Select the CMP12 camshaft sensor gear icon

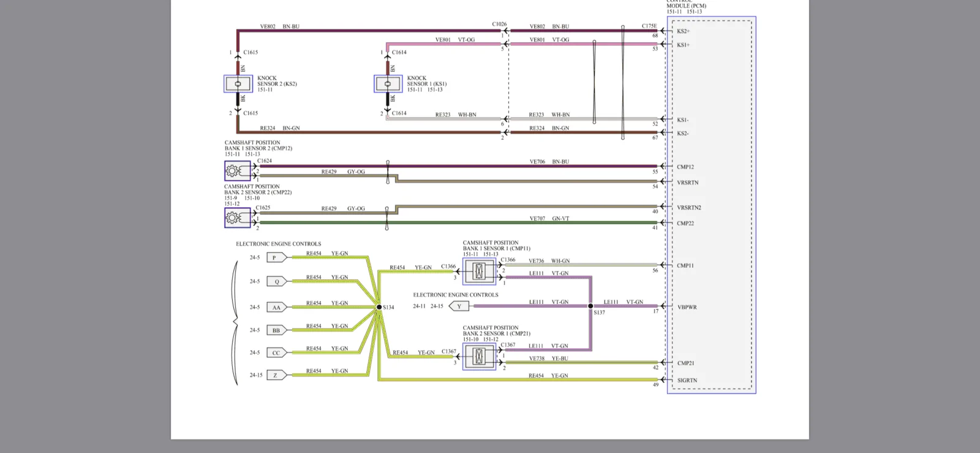238,171
